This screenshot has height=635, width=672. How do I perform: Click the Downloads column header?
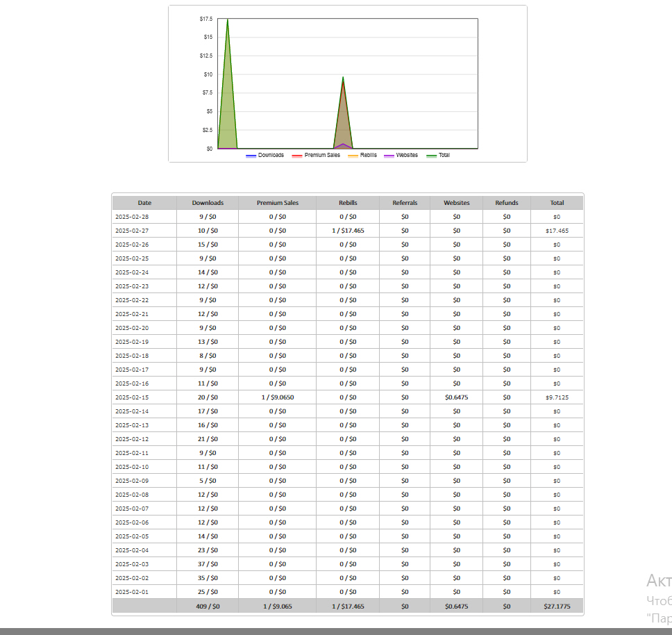208,203
